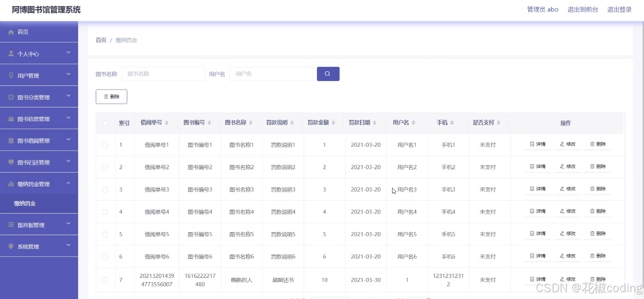Click the 个人中心 user icon in sidebar
Image resolution: width=644 pixels, height=299 pixels.
click(11, 53)
